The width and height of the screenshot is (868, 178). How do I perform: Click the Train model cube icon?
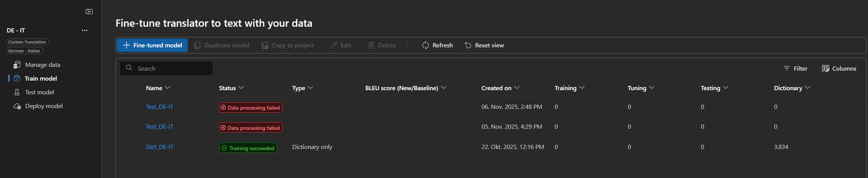point(17,79)
